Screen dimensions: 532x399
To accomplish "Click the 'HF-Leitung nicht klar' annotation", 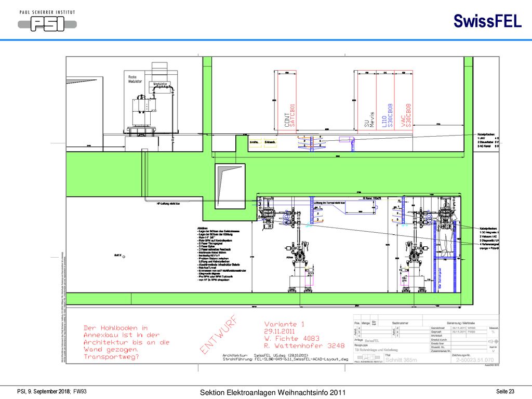I will pos(168,204).
